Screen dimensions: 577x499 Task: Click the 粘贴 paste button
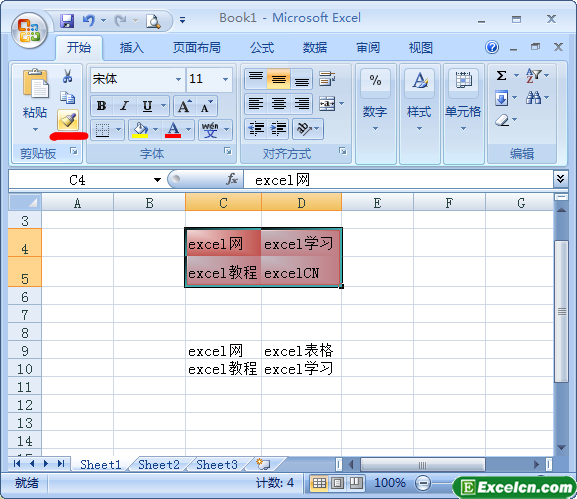tap(35, 99)
